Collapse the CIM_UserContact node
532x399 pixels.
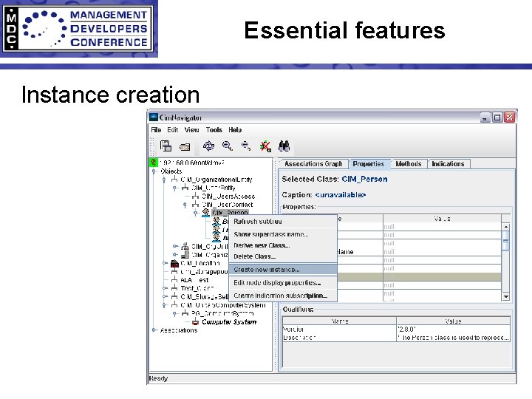click(x=185, y=205)
